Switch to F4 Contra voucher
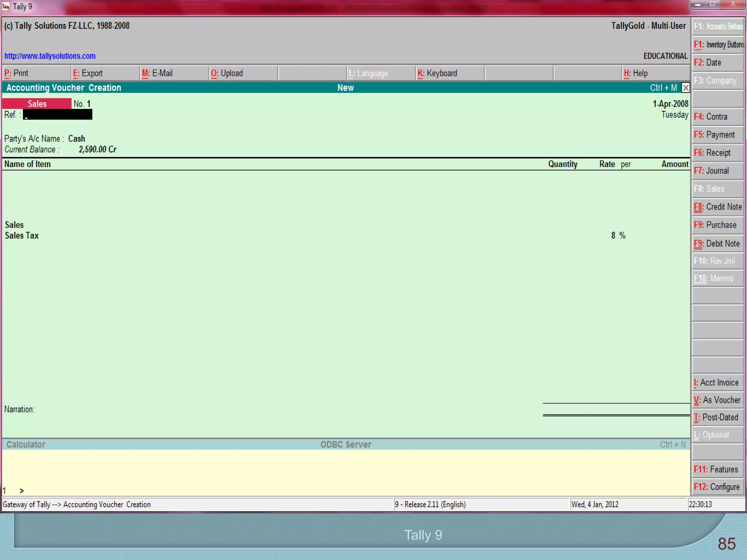This screenshot has height=560, width=747. [x=717, y=117]
